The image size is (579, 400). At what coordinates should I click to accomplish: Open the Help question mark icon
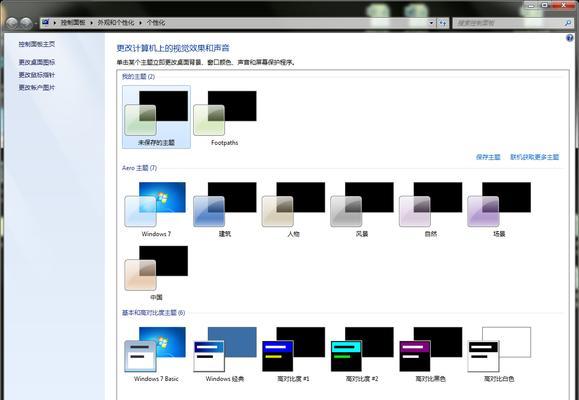[x=569, y=38]
